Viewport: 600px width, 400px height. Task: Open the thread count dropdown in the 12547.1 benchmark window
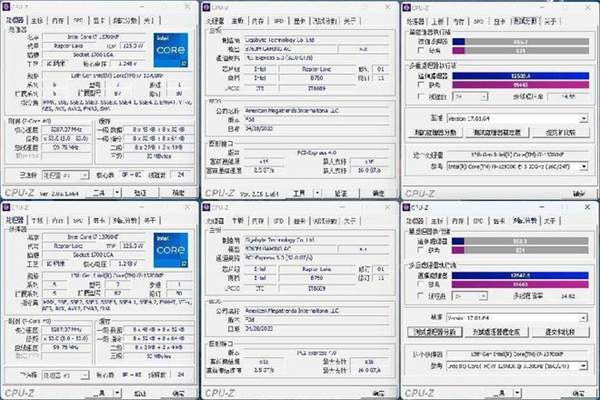click(470, 296)
